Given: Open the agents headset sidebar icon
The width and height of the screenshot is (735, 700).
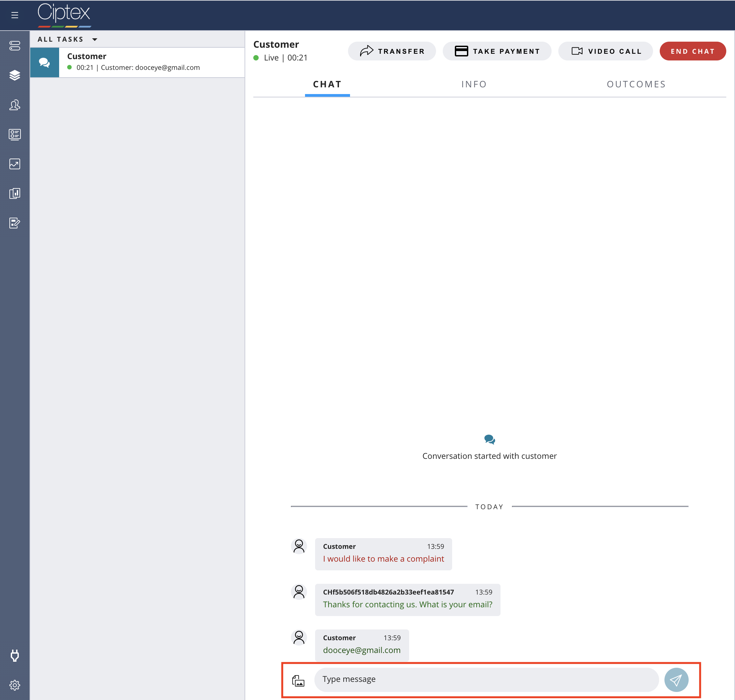Looking at the screenshot, I should (x=14, y=105).
